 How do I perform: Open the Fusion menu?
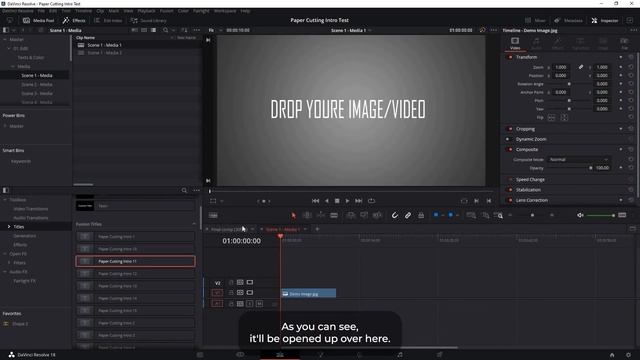tap(167, 11)
